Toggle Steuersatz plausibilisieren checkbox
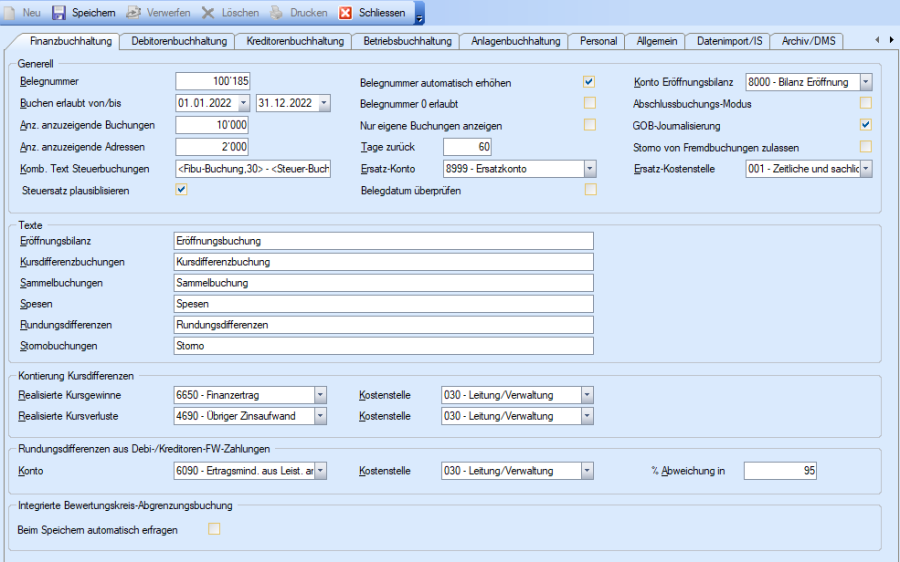900x562 pixels. point(181,190)
